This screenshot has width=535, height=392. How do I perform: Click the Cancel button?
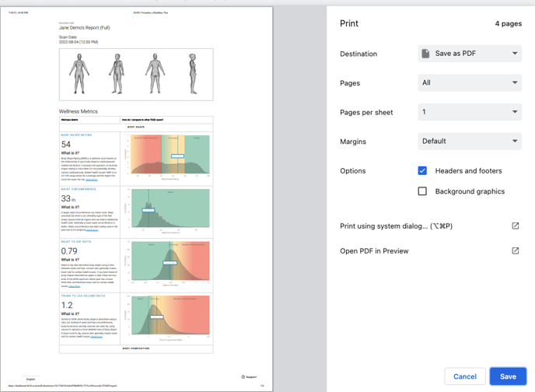465,376
